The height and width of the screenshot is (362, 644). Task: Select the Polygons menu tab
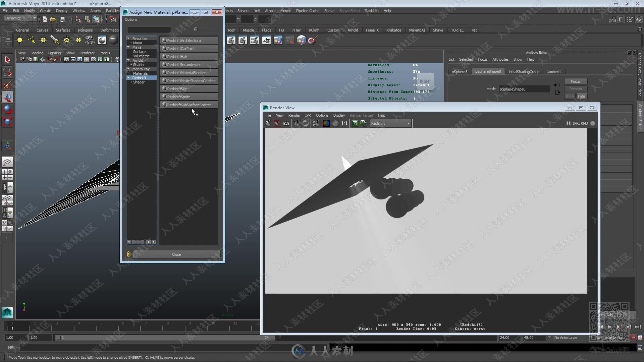(x=86, y=30)
